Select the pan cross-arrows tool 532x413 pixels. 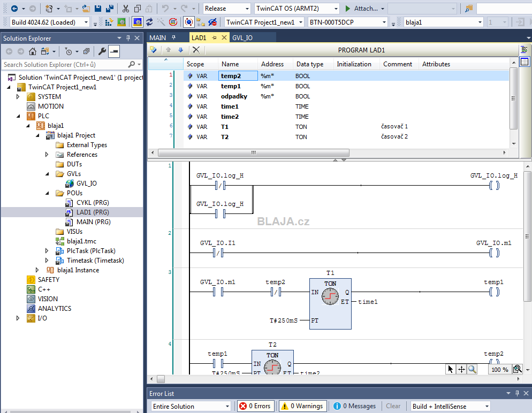click(x=461, y=369)
